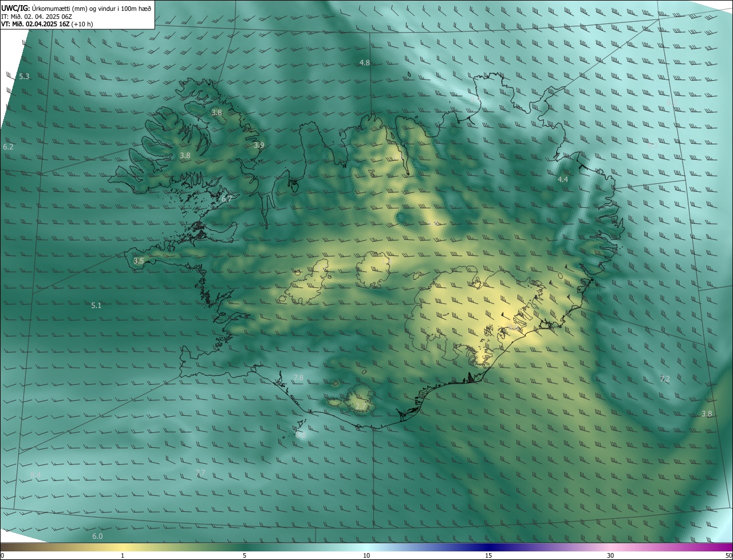Click the 5.3 value label
This screenshot has width=733, height=560.
(x=24, y=76)
